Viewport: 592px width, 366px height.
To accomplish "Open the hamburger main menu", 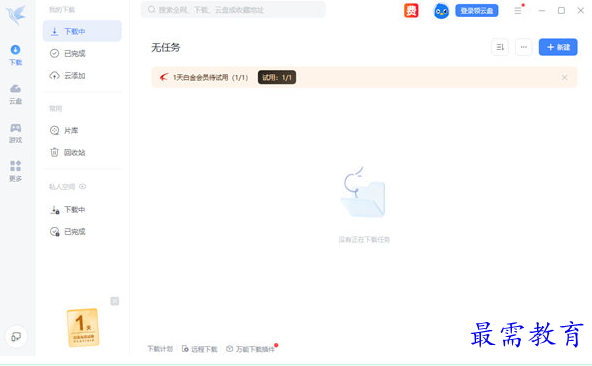I will (x=518, y=11).
